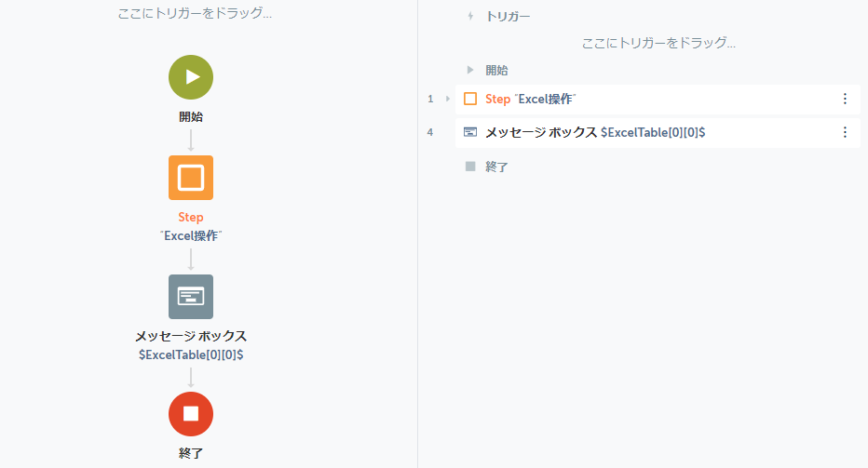This screenshot has height=468, width=868.
Task: Select the orange Step icon in flow
Action: (x=190, y=178)
